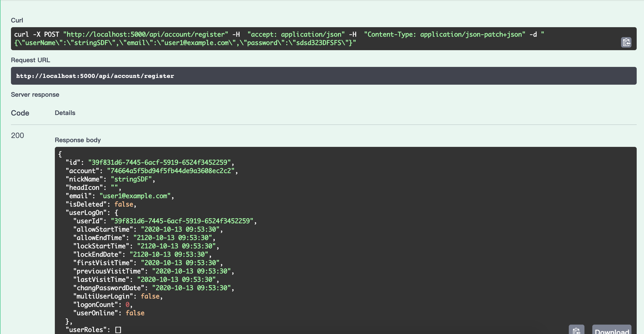Click the "Server response" heading
644x334 pixels.
(35, 95)
